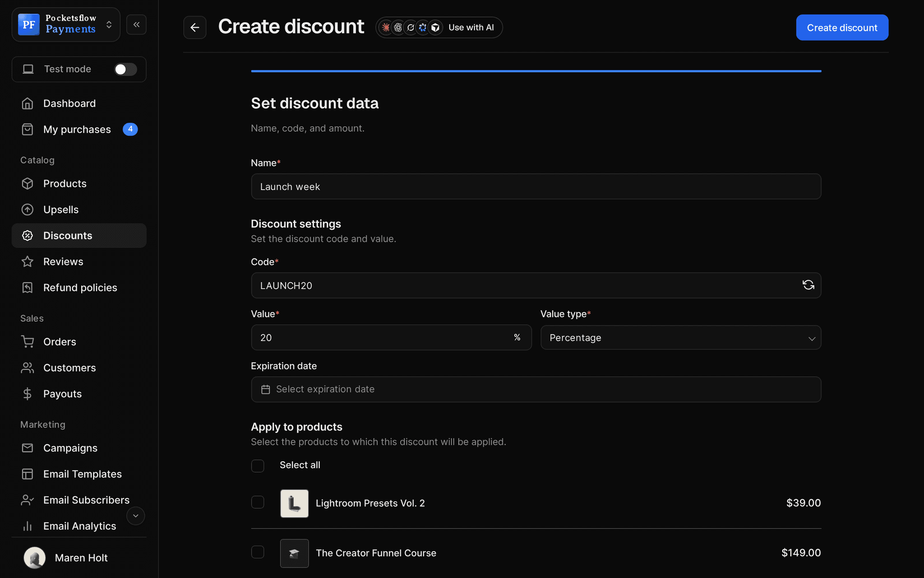Click the Sales section label
Viewport: 924px width, 578px height.
(x=32, y=318)
